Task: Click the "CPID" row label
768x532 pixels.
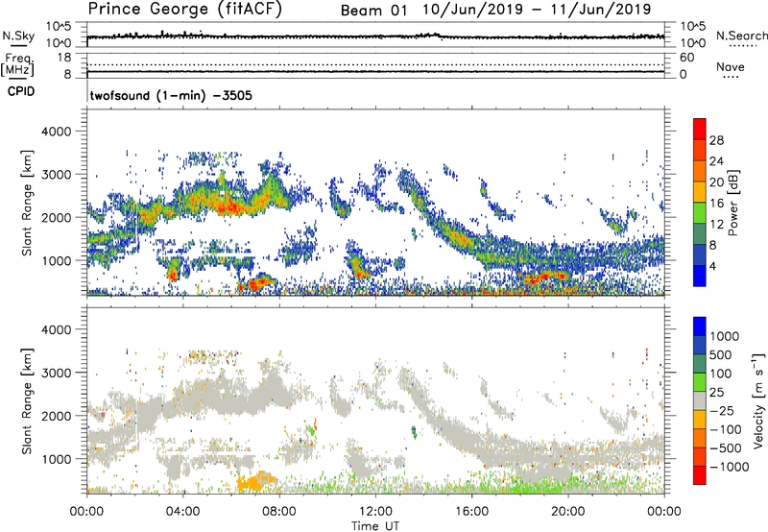Action: pyautogui.click(x=21, y=91)
